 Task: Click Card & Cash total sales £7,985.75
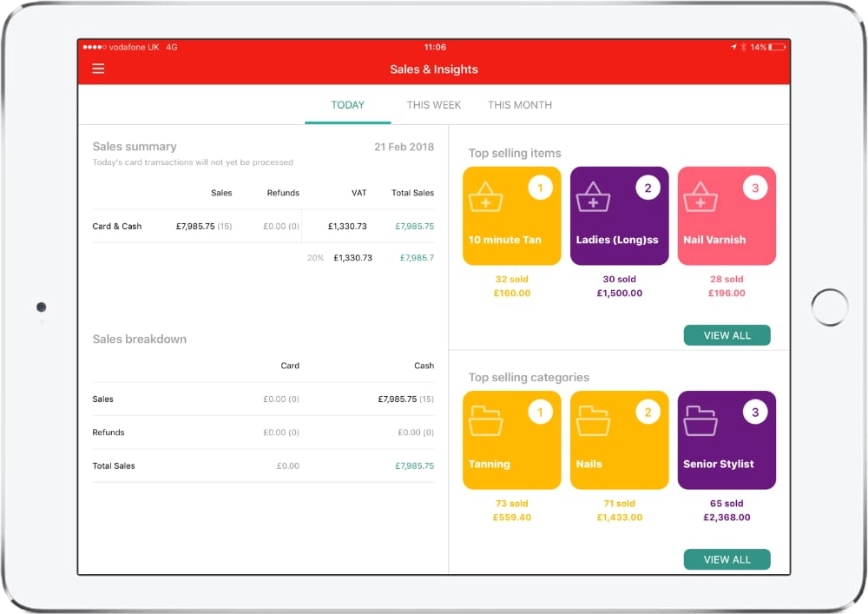click(415, 226)
